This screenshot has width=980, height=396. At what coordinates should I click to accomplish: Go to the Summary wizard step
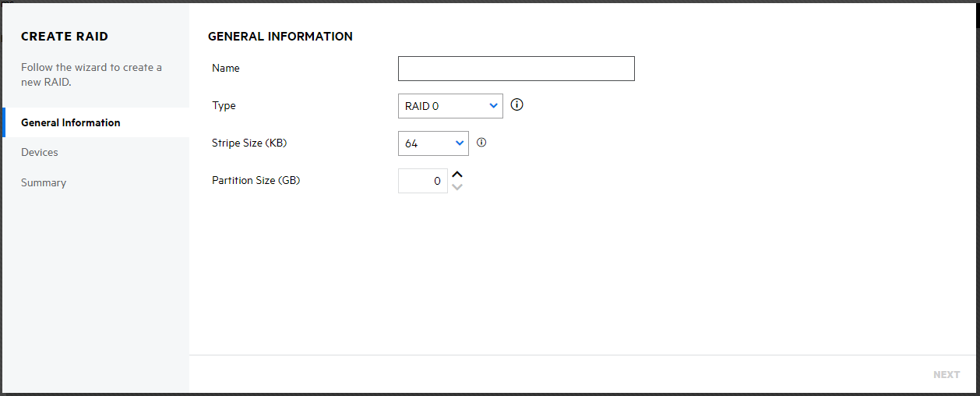[44, 182]
